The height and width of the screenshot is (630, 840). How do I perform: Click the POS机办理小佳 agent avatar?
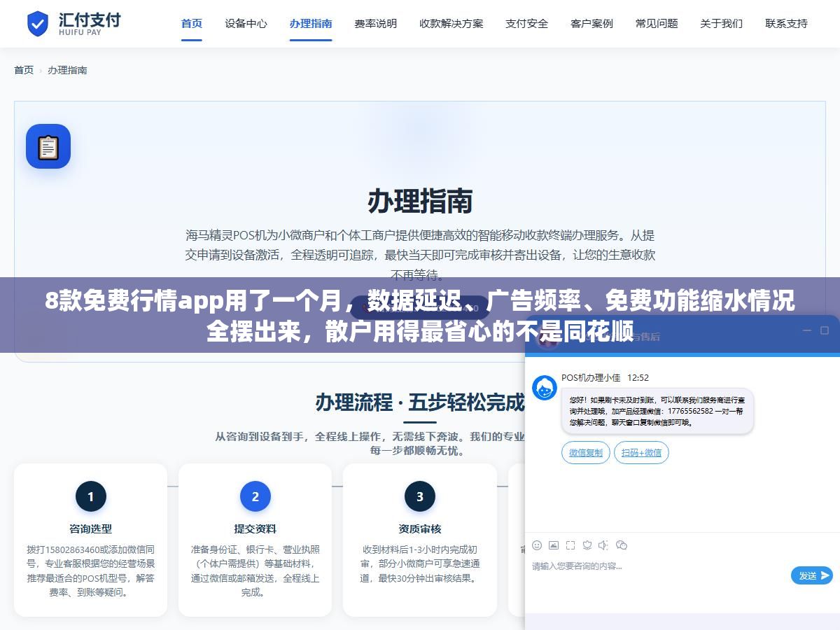click(x=545, y=388)
